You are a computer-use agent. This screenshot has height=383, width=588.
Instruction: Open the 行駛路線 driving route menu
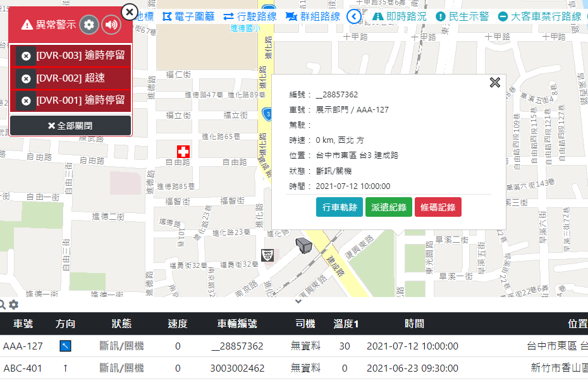point(250,16)
